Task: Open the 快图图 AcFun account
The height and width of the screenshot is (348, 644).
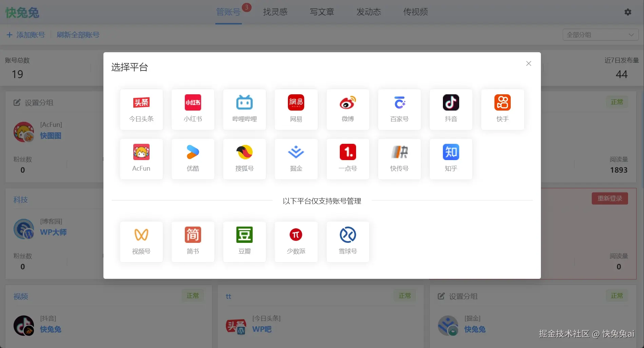Action: point(51,136)
